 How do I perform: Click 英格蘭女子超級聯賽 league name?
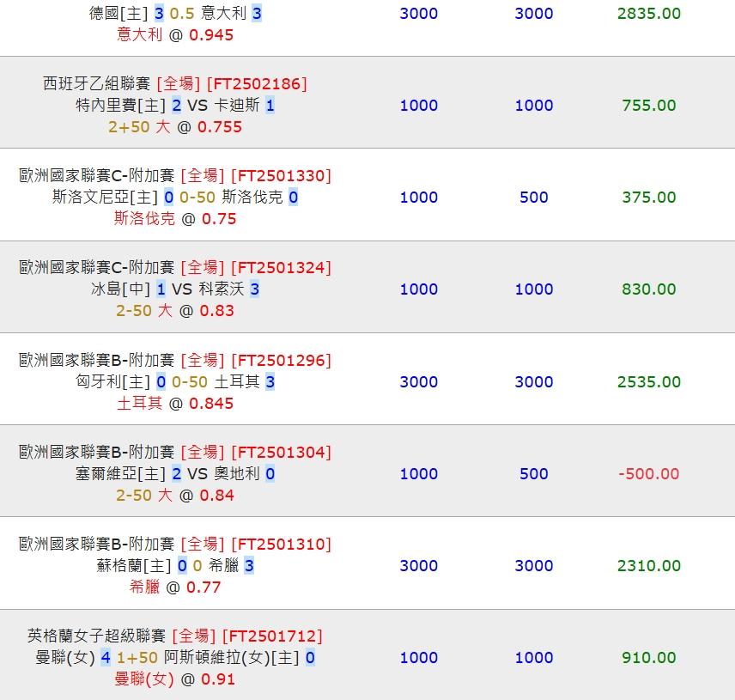96,636
